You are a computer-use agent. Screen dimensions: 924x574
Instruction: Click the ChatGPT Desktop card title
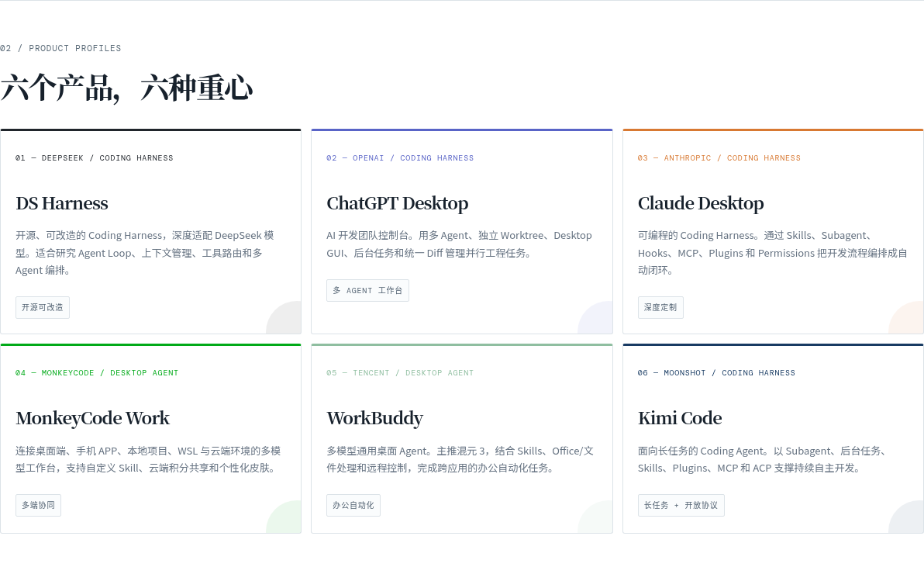click(x=397, y=203)
